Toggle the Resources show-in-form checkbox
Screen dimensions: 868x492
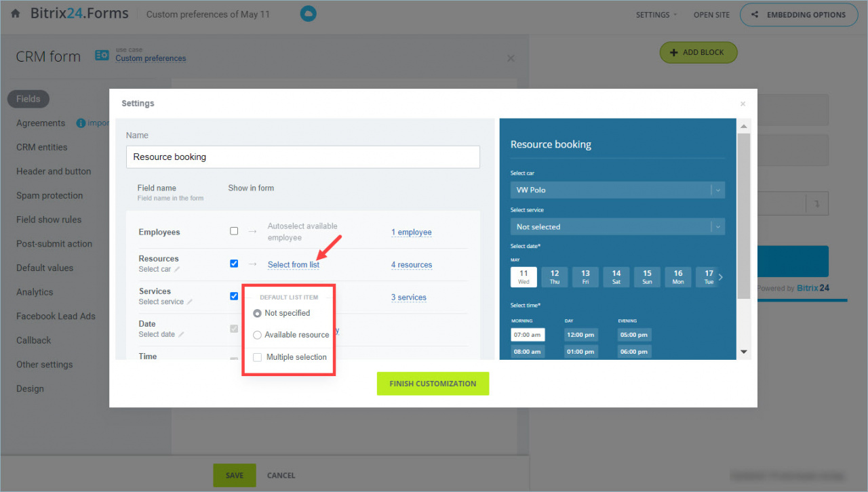(x=234, y=264)
